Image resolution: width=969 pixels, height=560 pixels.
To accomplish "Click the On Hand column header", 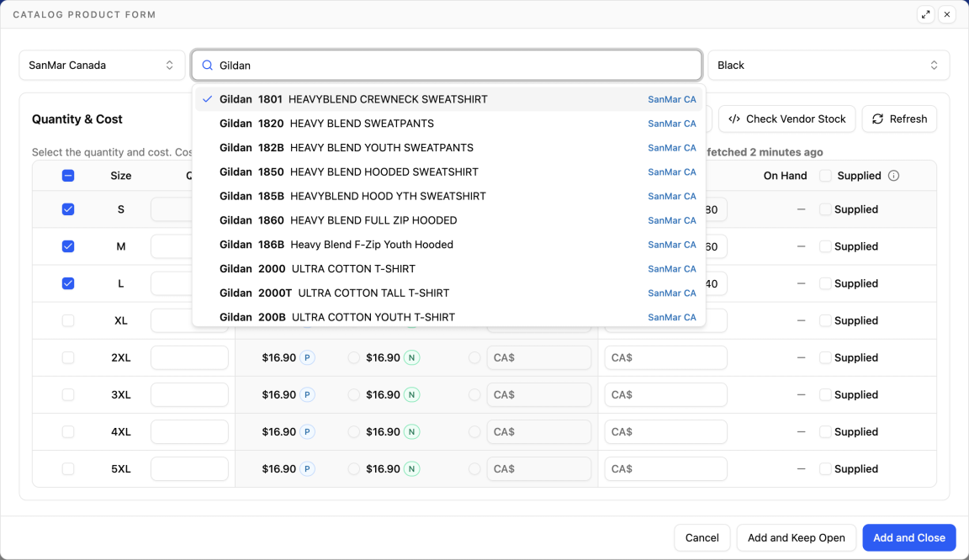I will (x=785, y=176).
